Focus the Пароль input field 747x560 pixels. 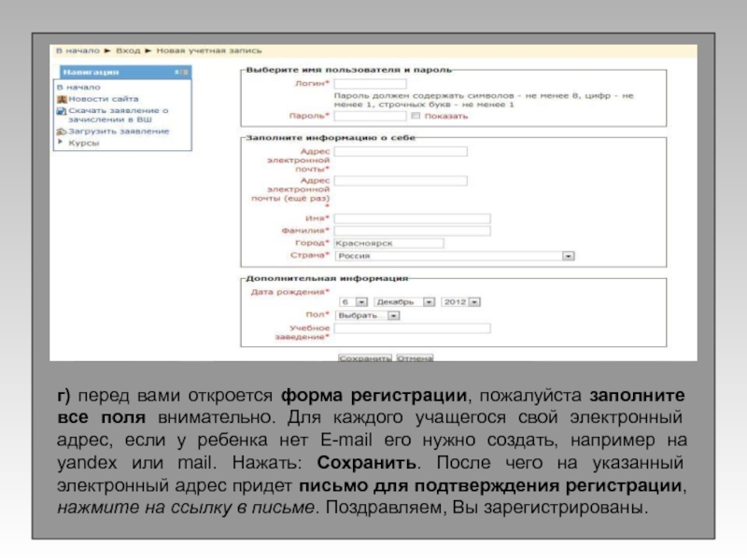tap(370, 116)
